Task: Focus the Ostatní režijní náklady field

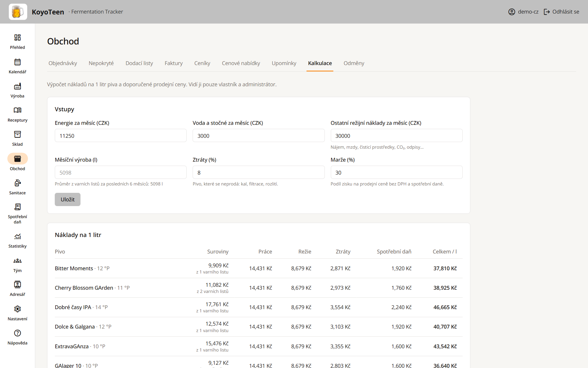Action: point(396,136)
